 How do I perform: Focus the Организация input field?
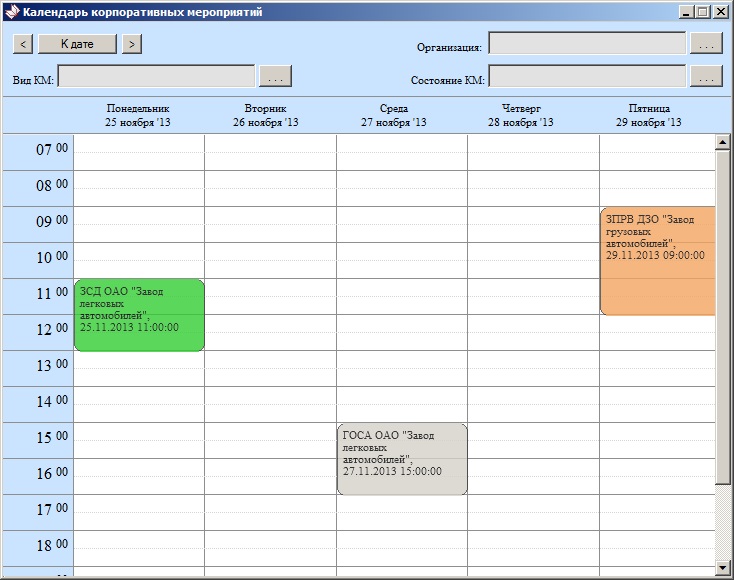[587, 43]
